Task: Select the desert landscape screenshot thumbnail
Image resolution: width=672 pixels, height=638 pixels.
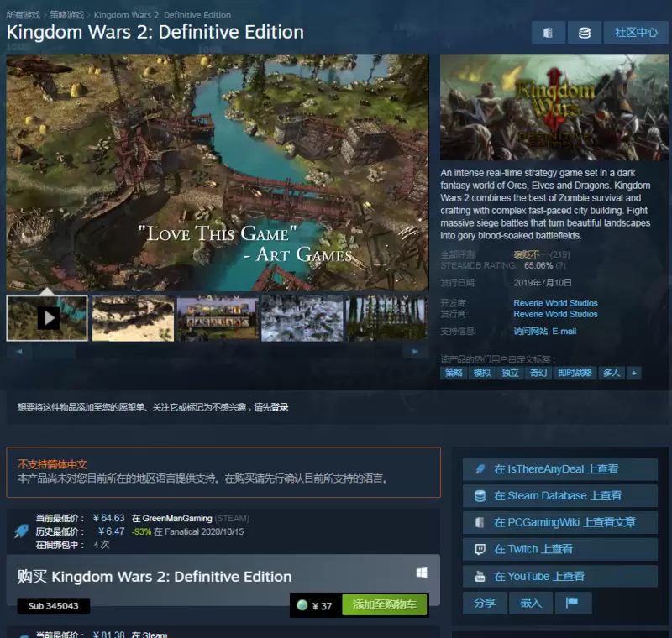Action: tap(134, 318)
